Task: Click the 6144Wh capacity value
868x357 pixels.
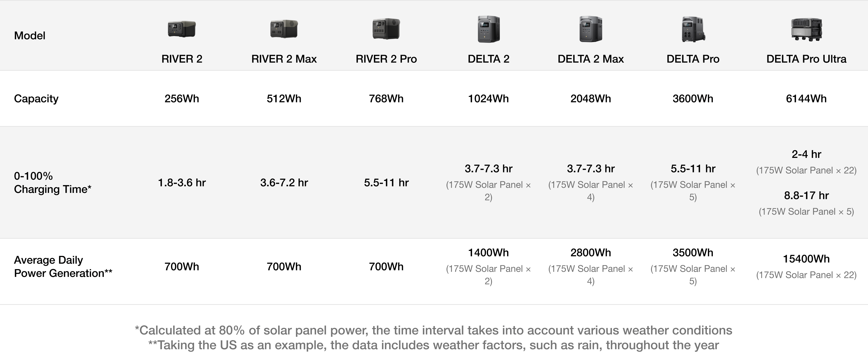Action: click(x=806, y=99)
